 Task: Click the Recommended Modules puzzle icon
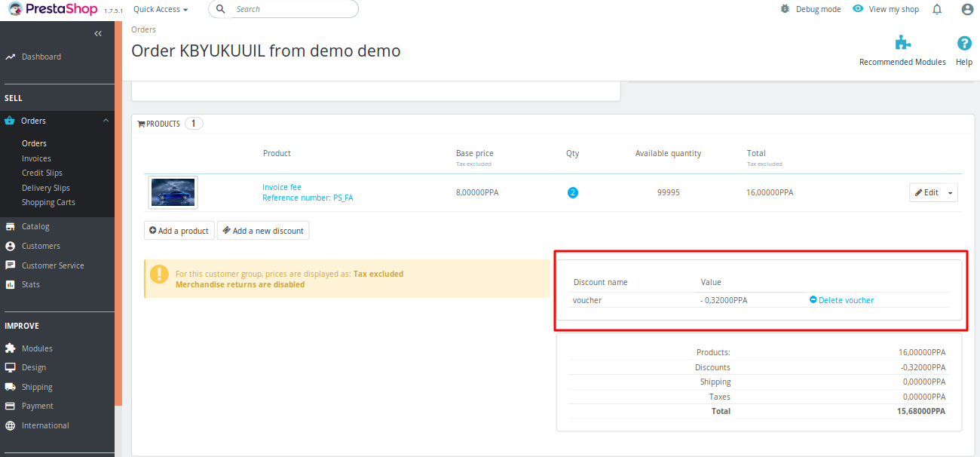[x=902, y=43]
